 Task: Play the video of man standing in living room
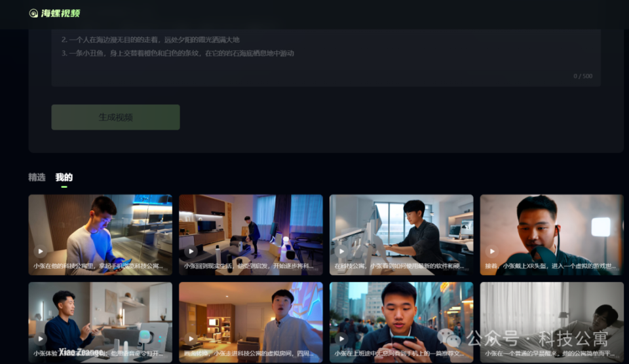tap(191, 251)
